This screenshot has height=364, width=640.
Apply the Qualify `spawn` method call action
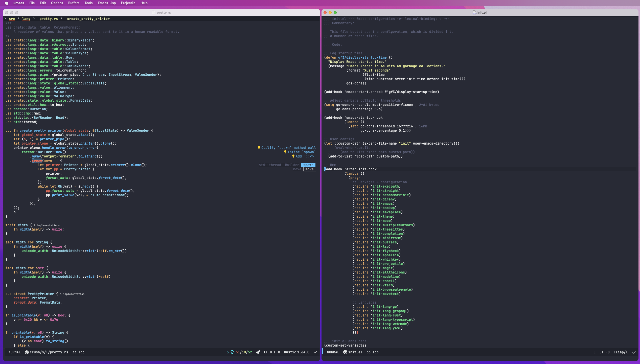click(x=288, y=148)
